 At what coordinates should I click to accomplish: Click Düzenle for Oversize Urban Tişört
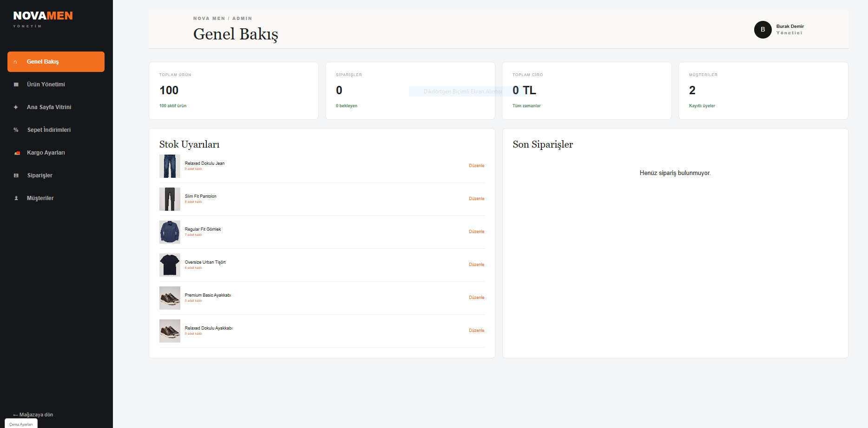(x=476, y=265)
